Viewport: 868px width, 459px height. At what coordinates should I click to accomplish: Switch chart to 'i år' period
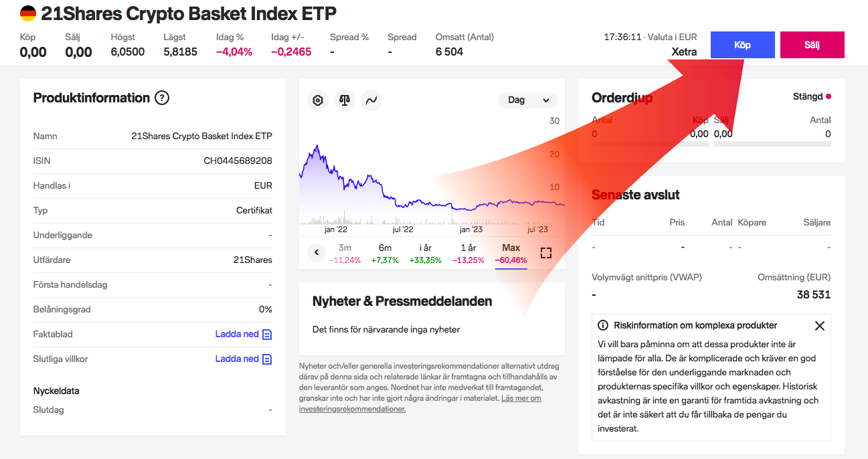425,253
